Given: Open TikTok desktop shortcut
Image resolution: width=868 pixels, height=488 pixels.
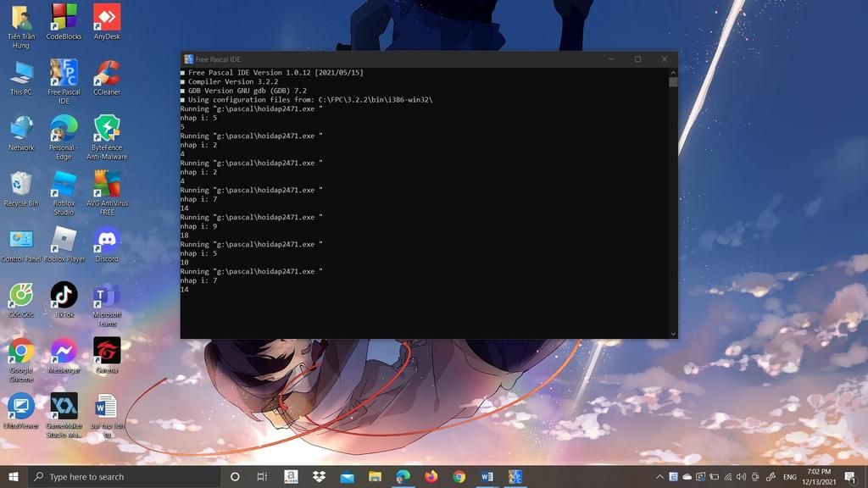Looking at the screenshot, I should tap(64, 300).
